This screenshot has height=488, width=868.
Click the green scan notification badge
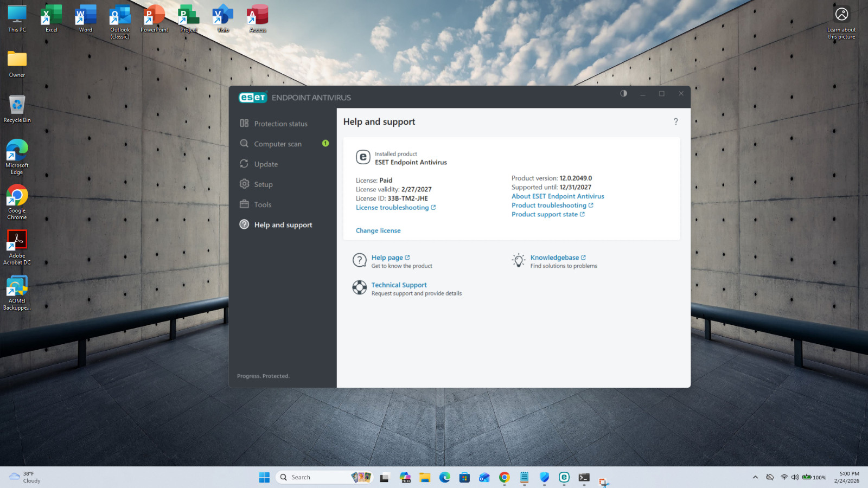point(325,143)
